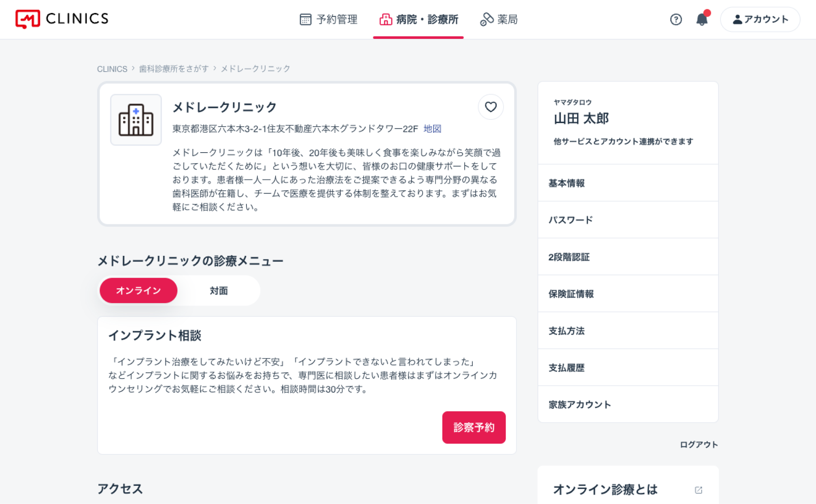Open パスワード settings

628,220
